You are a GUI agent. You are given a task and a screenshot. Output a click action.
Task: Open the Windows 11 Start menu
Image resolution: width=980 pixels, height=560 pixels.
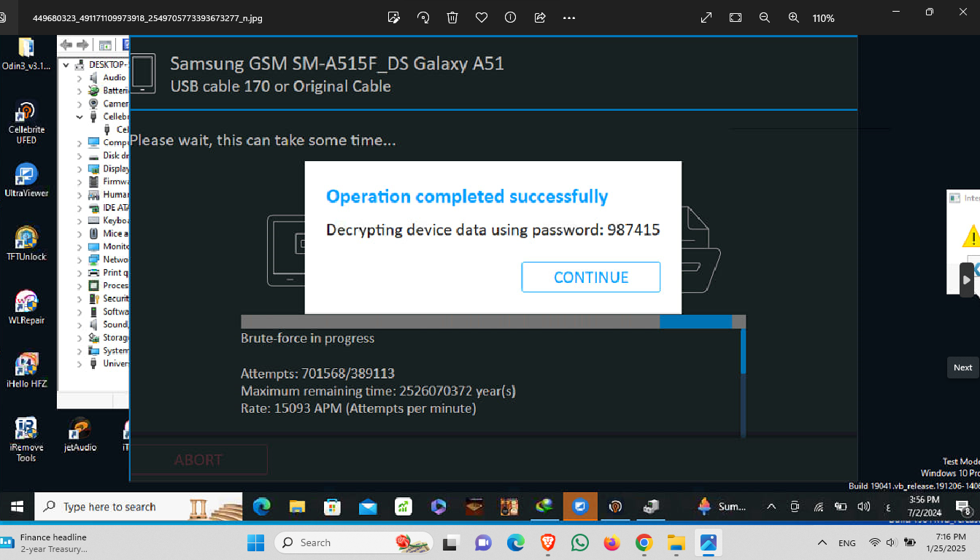click(256, 542)
